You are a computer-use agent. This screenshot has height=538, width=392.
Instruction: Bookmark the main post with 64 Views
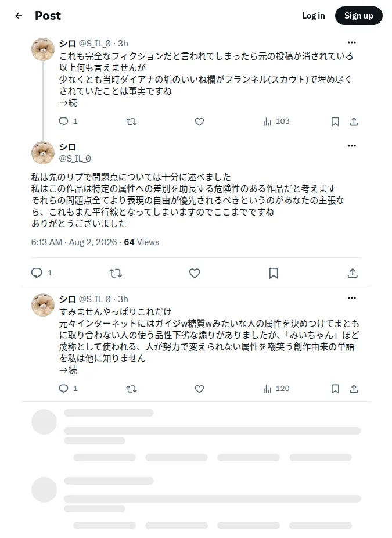click(x=274, y=273)
